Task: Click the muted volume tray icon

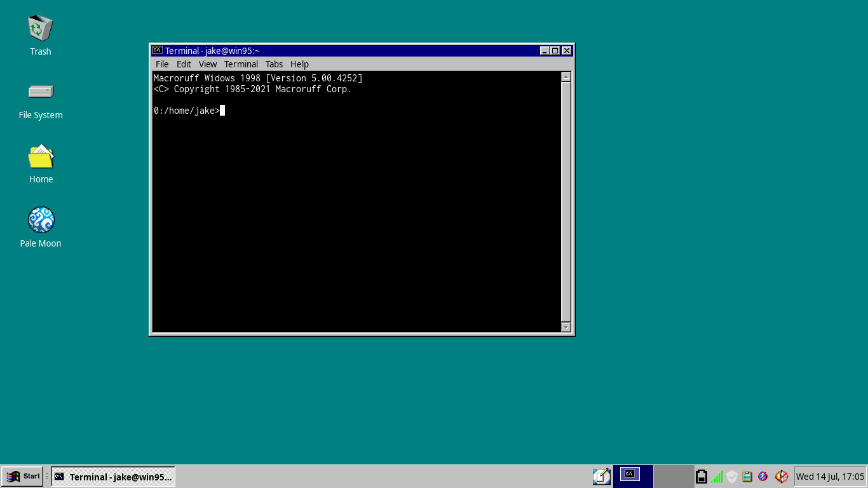Action: pyautogui.click(x=782, y=477)
